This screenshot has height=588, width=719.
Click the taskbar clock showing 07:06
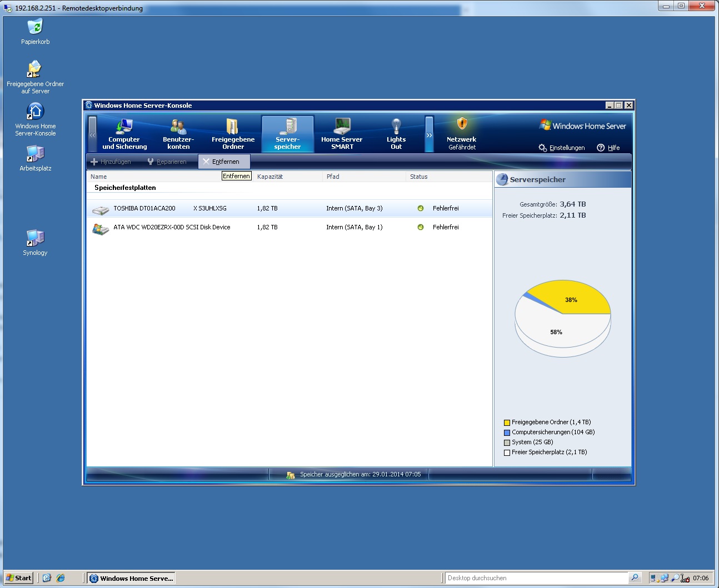point(701,578)
